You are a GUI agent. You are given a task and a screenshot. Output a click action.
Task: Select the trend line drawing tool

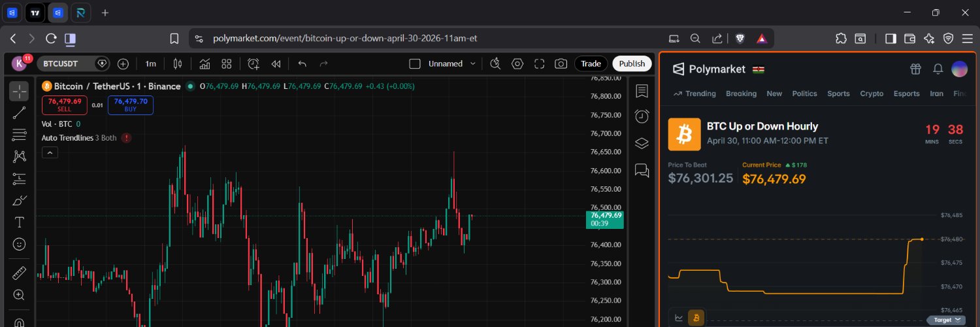click(x=19, y=113)
